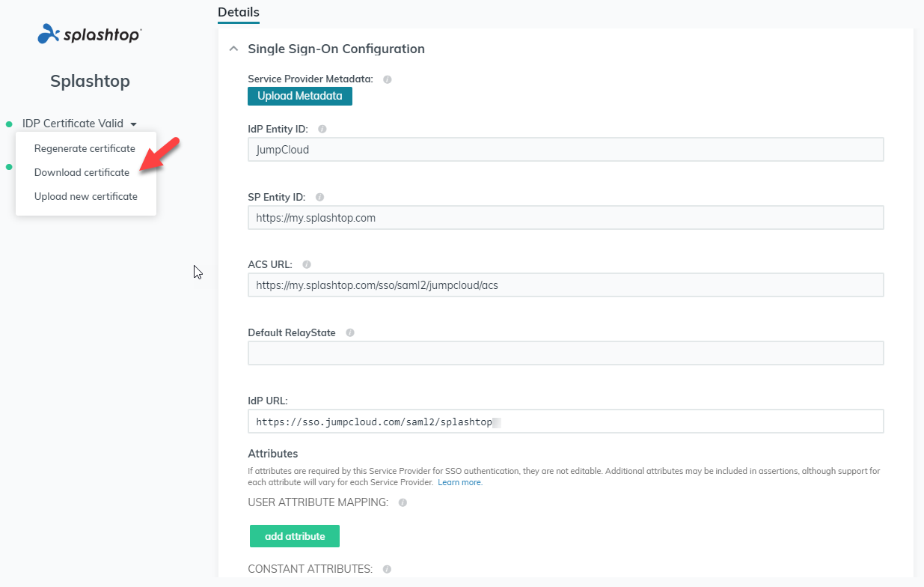Select Download certificate menu item
Screen dimensions: 924x587
coord(82,172)
